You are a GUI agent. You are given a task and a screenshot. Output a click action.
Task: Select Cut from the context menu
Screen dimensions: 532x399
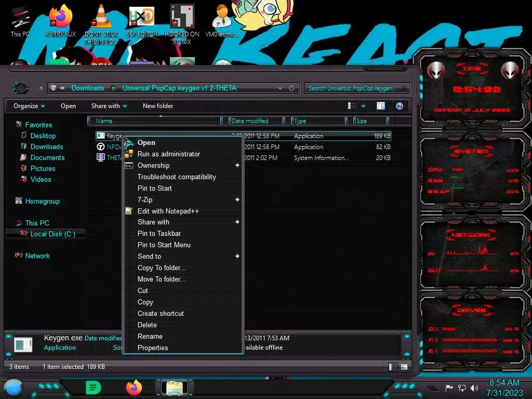coord(183,290)
